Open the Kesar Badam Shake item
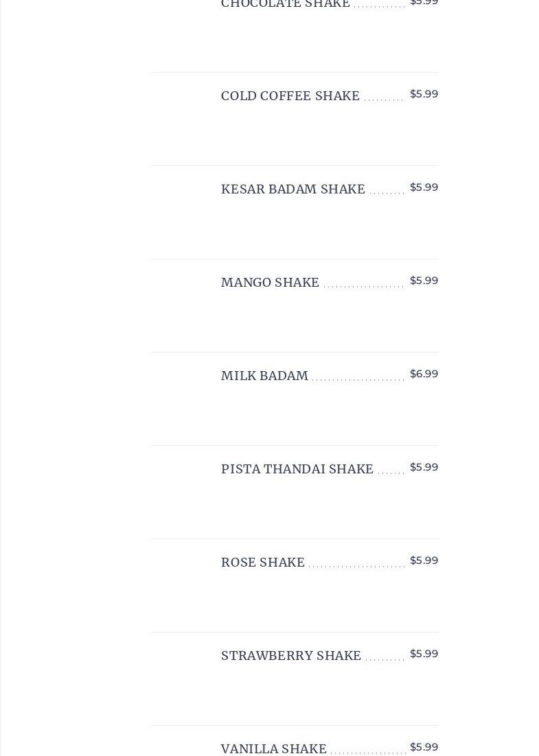Screen dimensions: 539x756 click(293, 189)
